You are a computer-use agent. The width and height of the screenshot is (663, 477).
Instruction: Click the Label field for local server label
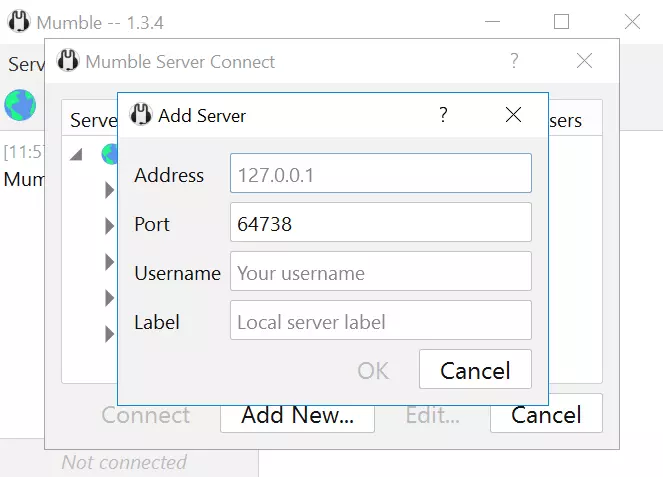click(x=380, y=322)
